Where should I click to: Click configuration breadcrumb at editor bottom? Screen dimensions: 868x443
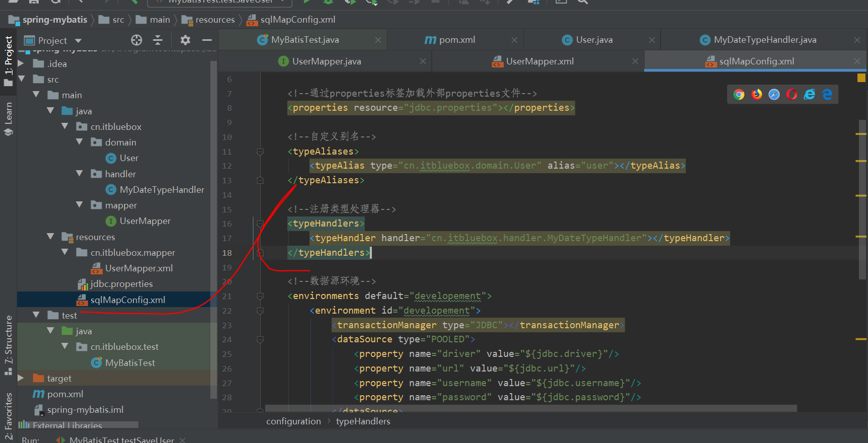click(x=293, y=421)
